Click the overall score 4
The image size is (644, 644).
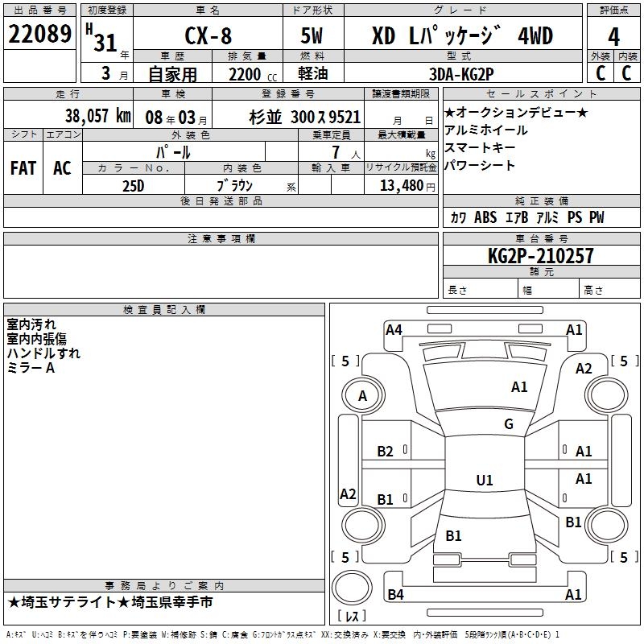click(x=613, y=37)
